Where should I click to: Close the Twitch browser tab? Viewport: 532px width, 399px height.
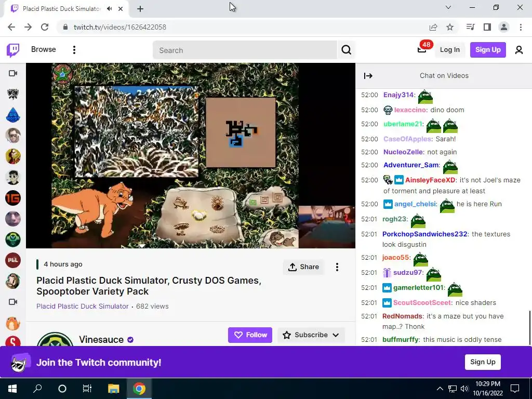pos(121,9)
